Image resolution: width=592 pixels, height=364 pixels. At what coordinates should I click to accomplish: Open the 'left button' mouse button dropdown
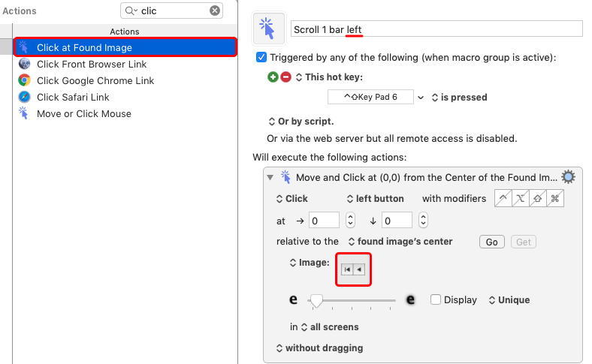(375, 199)
